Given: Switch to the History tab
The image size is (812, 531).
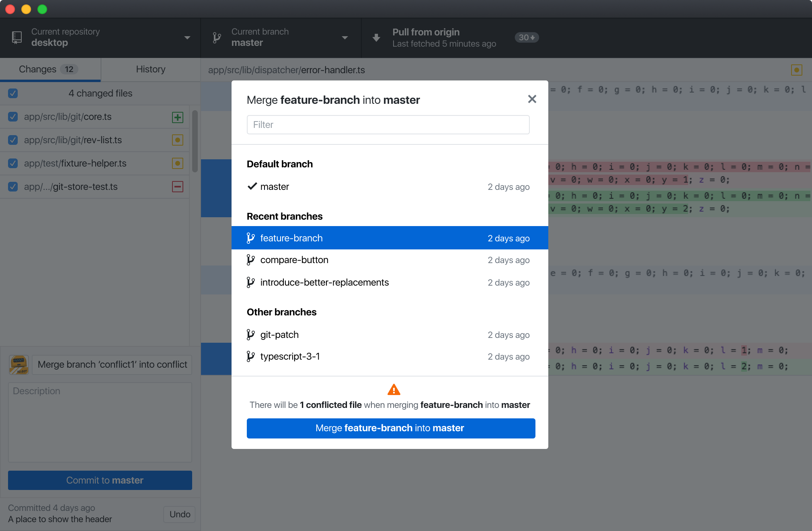Looking at the screenshot, I should [150, 69].
